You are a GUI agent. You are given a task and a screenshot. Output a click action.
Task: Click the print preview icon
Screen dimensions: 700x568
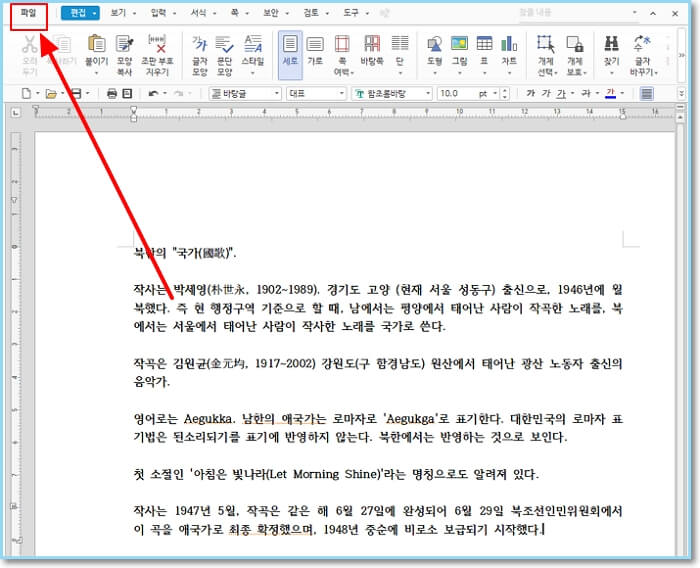[x=127, y=93]
